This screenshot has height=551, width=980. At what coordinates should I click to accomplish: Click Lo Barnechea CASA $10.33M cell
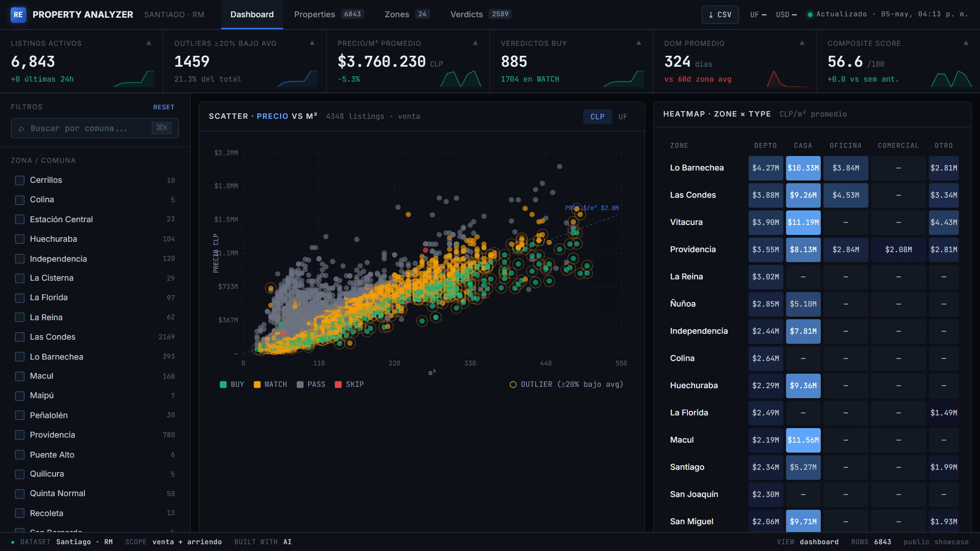[803, 168]
